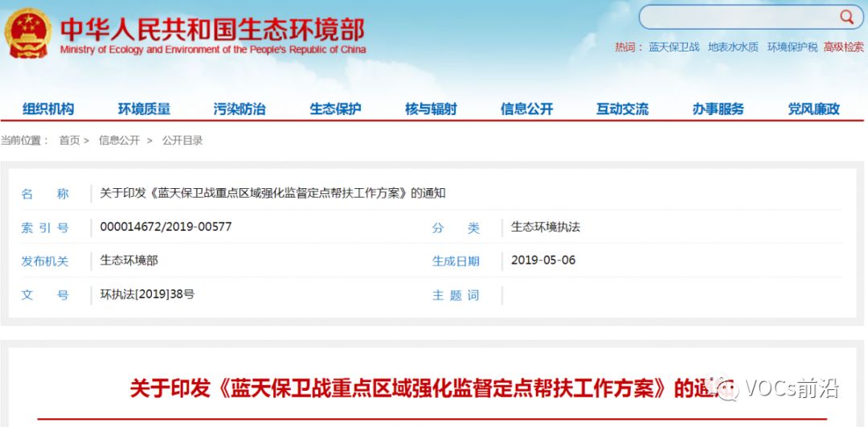Go to 公开目录 in breadcrumb

click(x=182, y=141)
